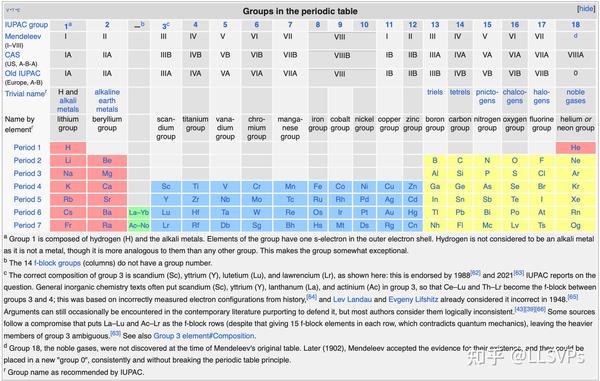The image size is (600, 381).
Task: Click group number 10 header link
Action: [x=364, y=25]
